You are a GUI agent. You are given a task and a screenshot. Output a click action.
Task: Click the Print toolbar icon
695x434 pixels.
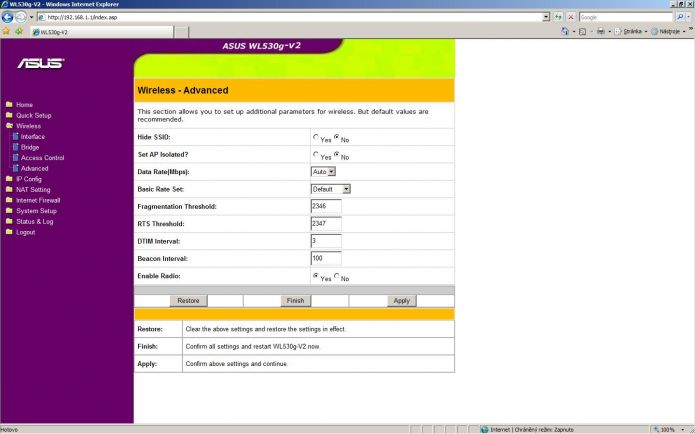point(601,31)
